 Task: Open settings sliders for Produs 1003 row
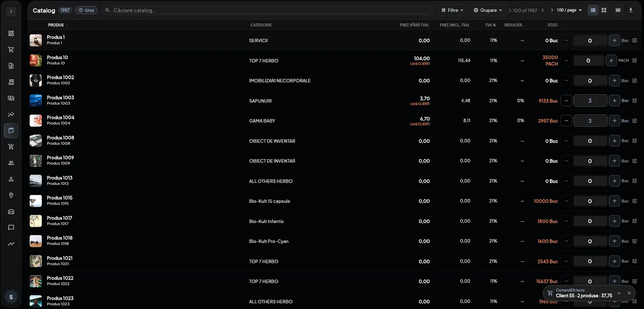635,101
